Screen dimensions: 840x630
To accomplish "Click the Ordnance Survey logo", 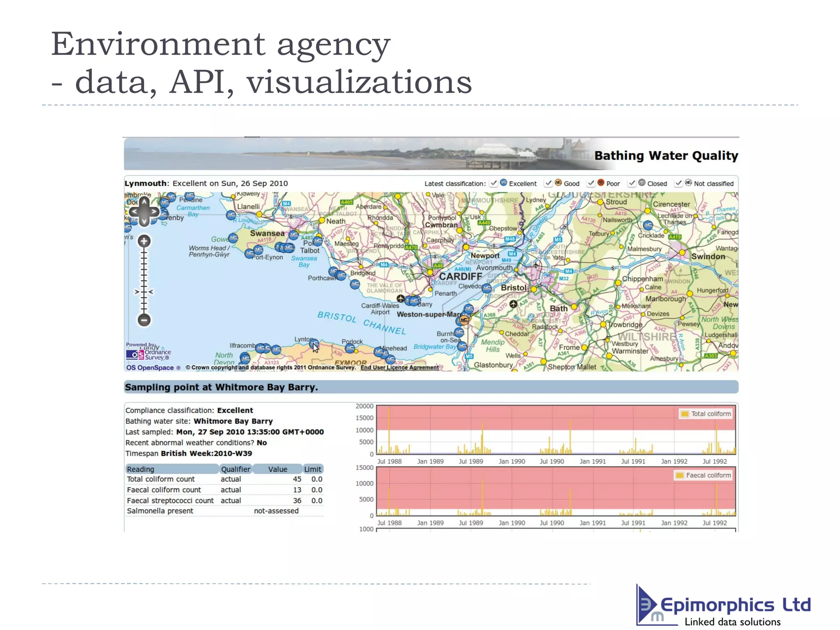I will [x=148, y=354].
